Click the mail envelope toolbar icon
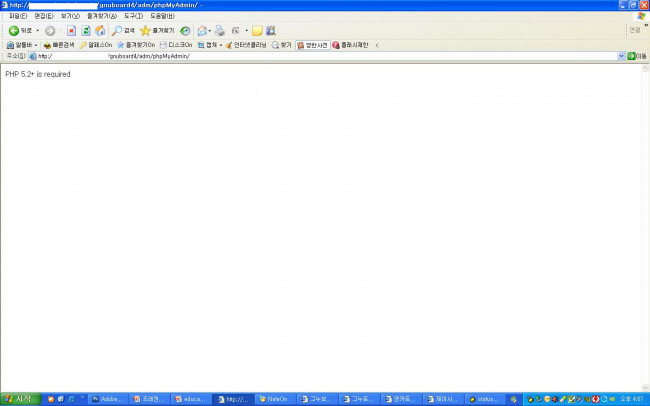 (202, 31)
